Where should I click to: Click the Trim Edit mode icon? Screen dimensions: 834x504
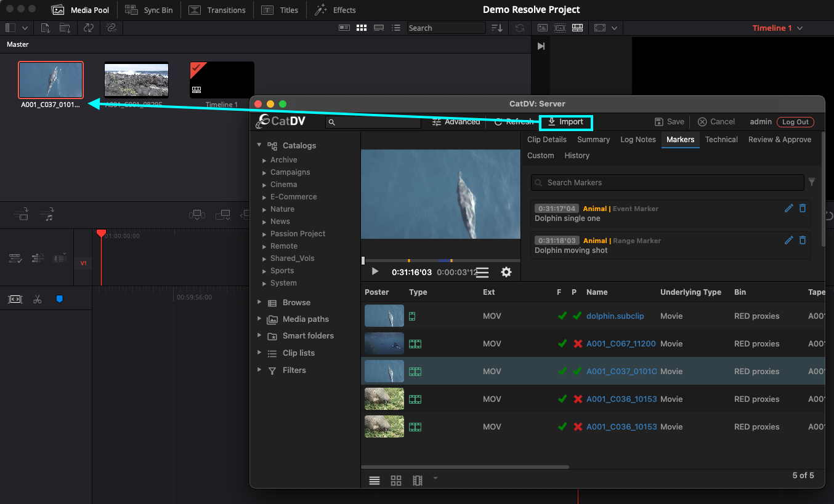click(x=15, y=299)
